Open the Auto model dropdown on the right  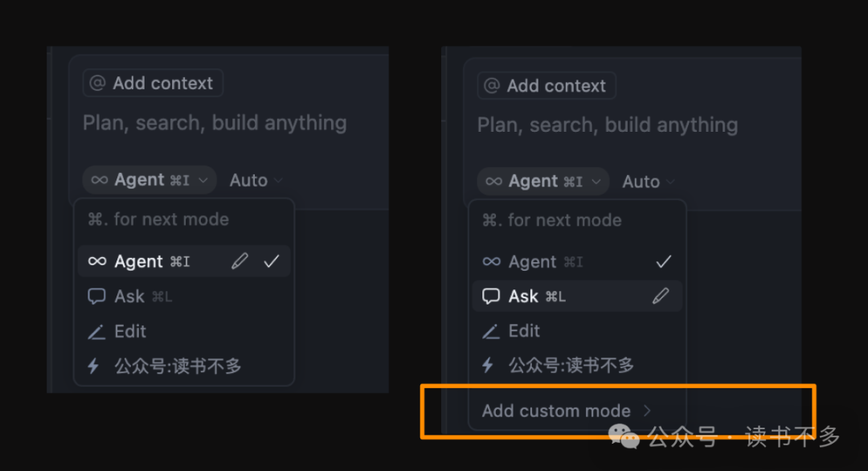647,181
